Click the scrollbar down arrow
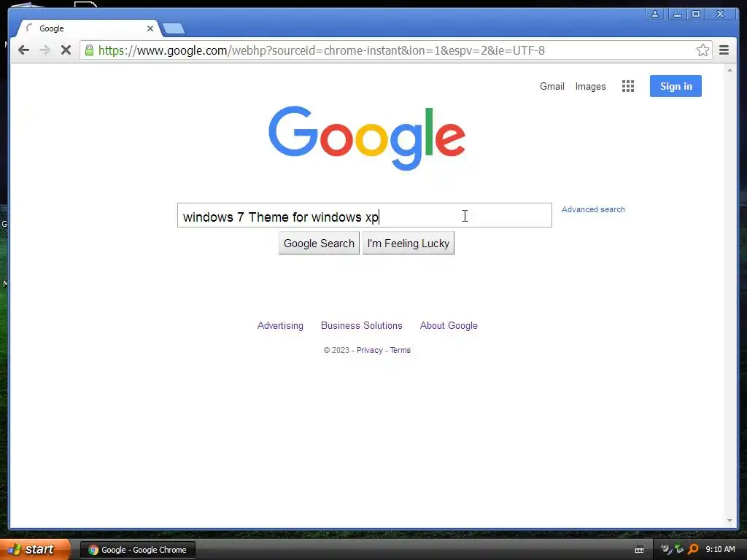This screenshot has height=560, width=747. [729, 521]
